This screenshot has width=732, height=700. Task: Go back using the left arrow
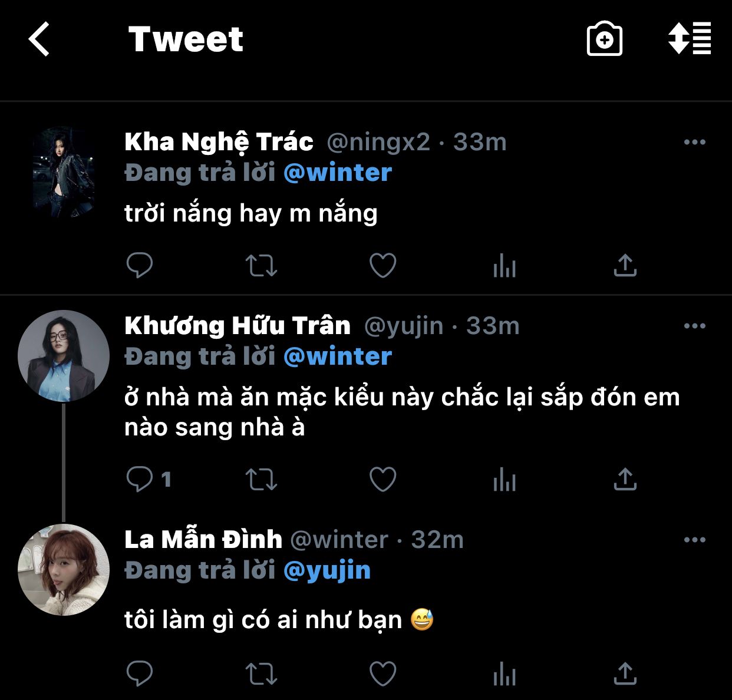pyautogui.click(x=39, y=39)
